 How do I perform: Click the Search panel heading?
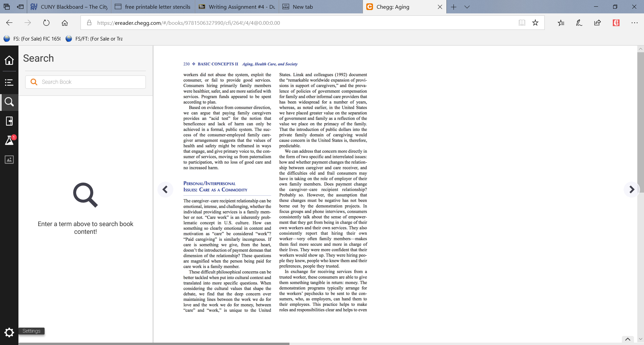[x=39, y=58]
